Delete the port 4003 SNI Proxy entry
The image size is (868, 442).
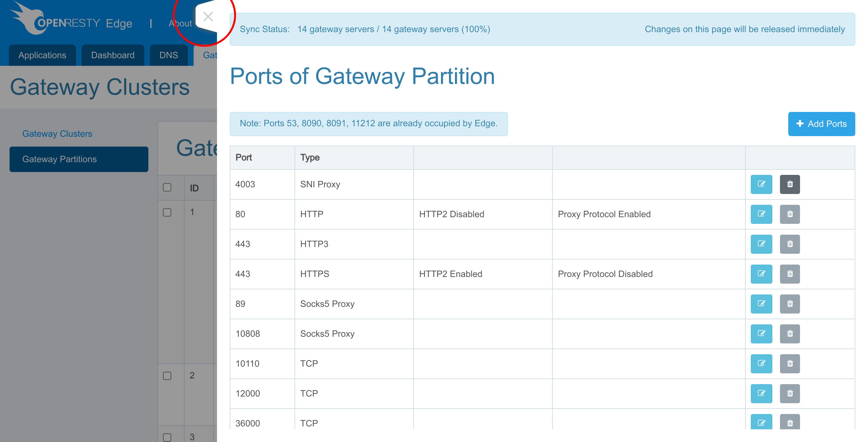coord(790,184)
